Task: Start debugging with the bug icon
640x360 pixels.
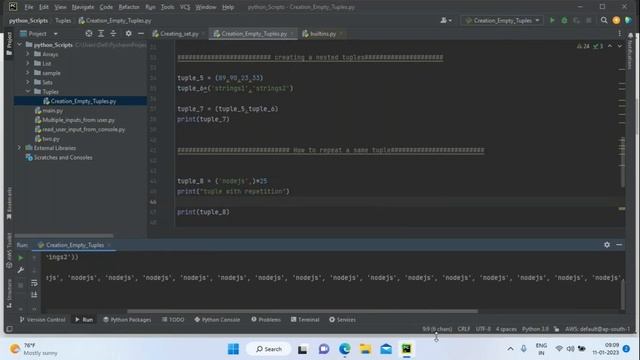Action: point(564,20)
